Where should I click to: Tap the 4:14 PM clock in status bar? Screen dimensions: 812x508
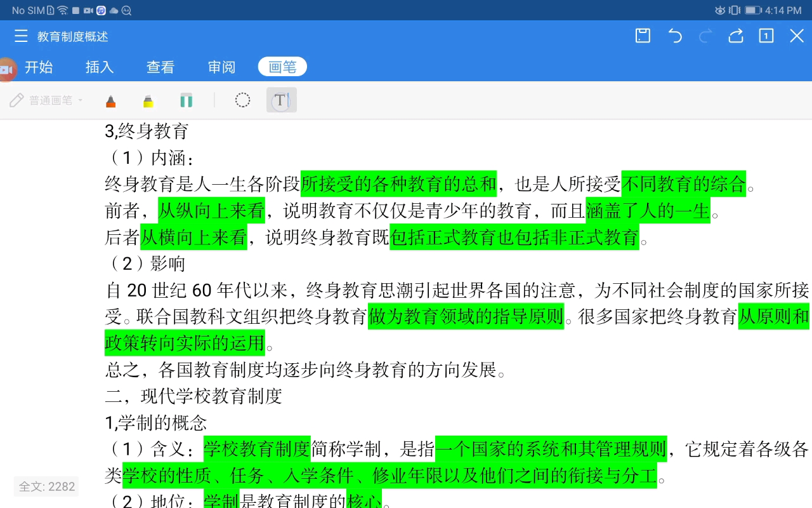(x=783, y=10)
